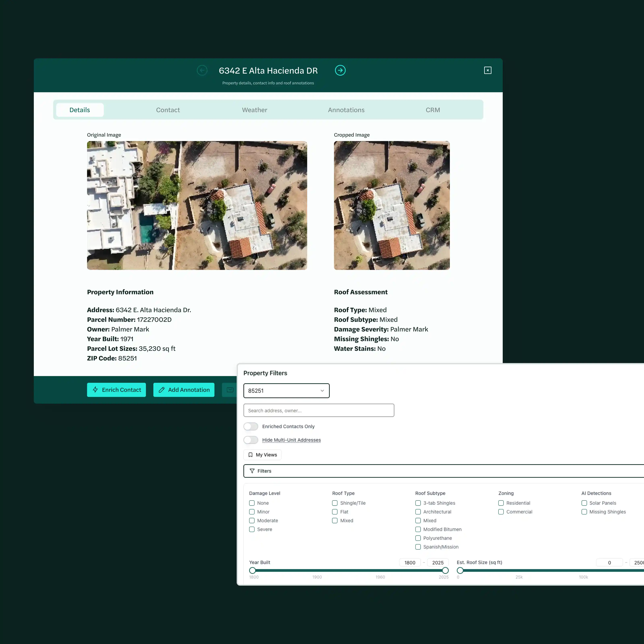
Task: Open the CRM tab
Action: tap(433, 110)
